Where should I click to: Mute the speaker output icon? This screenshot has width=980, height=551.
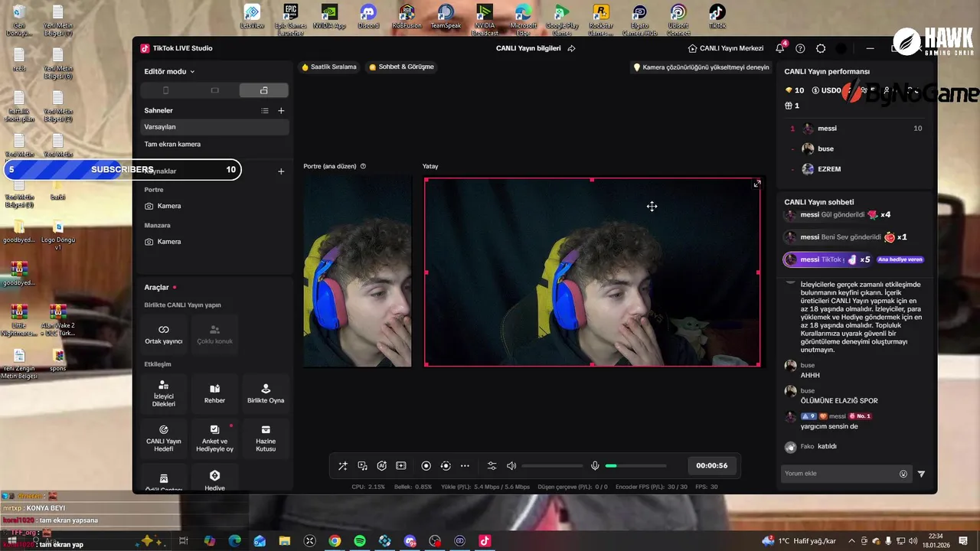click(x=511, y=465)
